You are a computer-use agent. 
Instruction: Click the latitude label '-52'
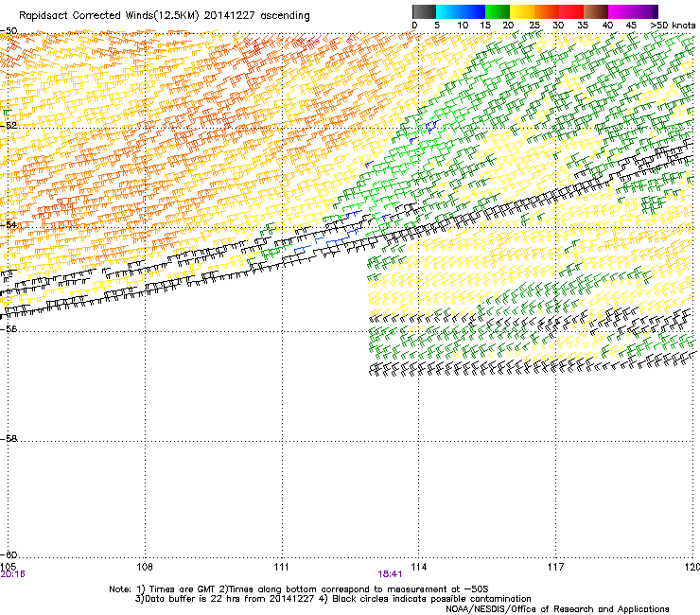tap(9, 126)
